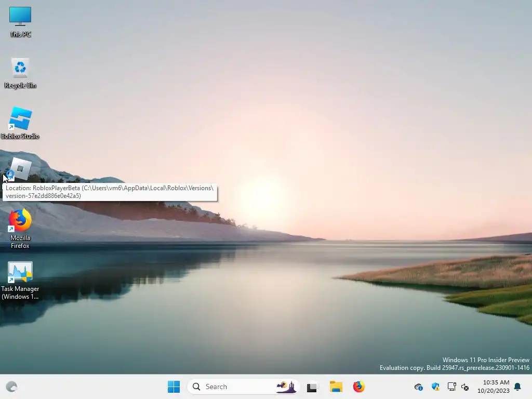Screen dimensions: 532x399
Task: Select the Recycle Bin desktop icon
Action: click(x=20, y=73)
